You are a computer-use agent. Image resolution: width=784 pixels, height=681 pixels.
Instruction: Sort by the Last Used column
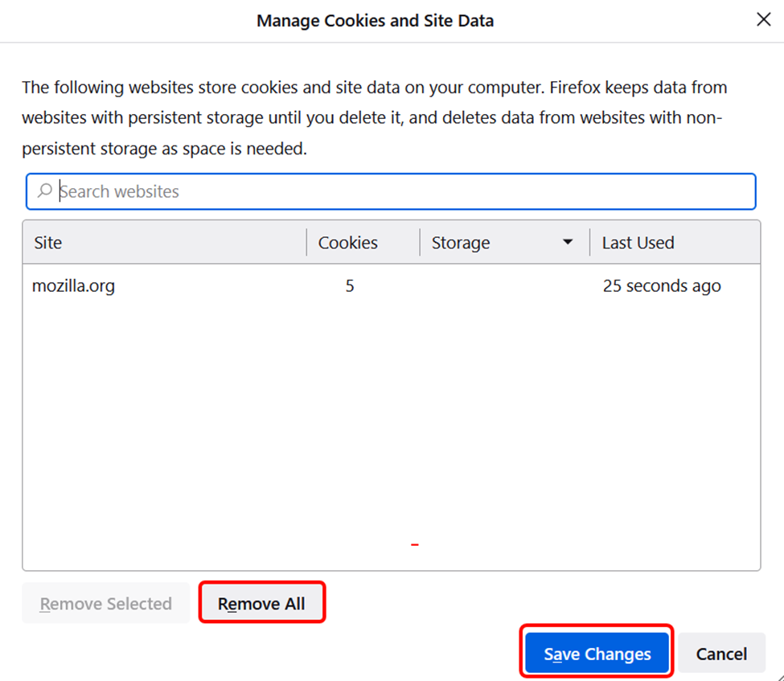638,243
